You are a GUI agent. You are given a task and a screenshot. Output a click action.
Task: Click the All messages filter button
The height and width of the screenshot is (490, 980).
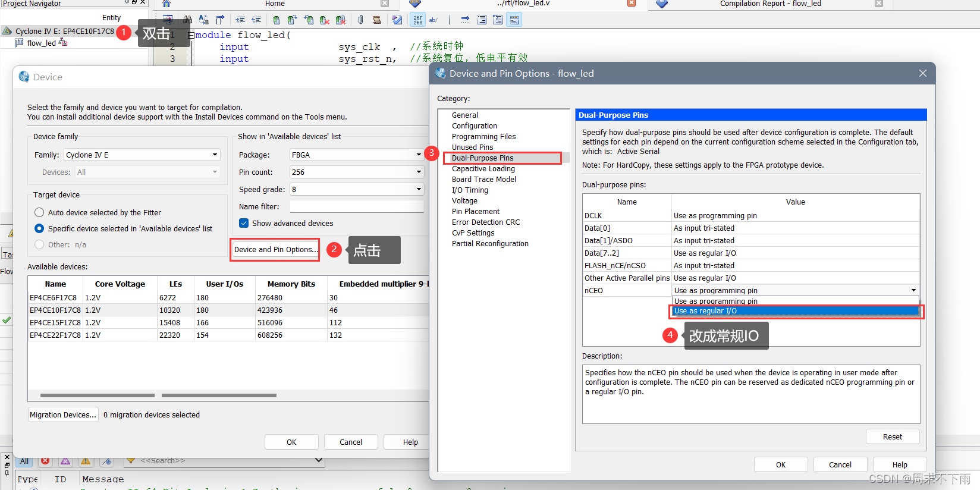(x=24, y=461)
